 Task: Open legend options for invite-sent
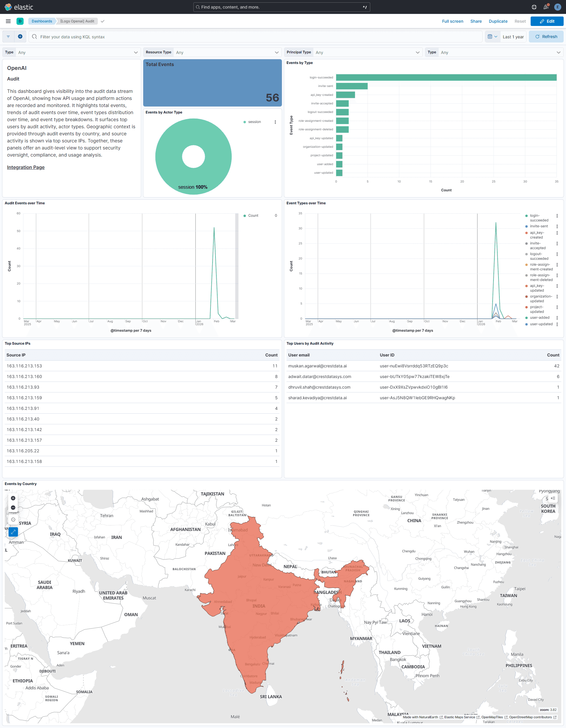[557, 226]
